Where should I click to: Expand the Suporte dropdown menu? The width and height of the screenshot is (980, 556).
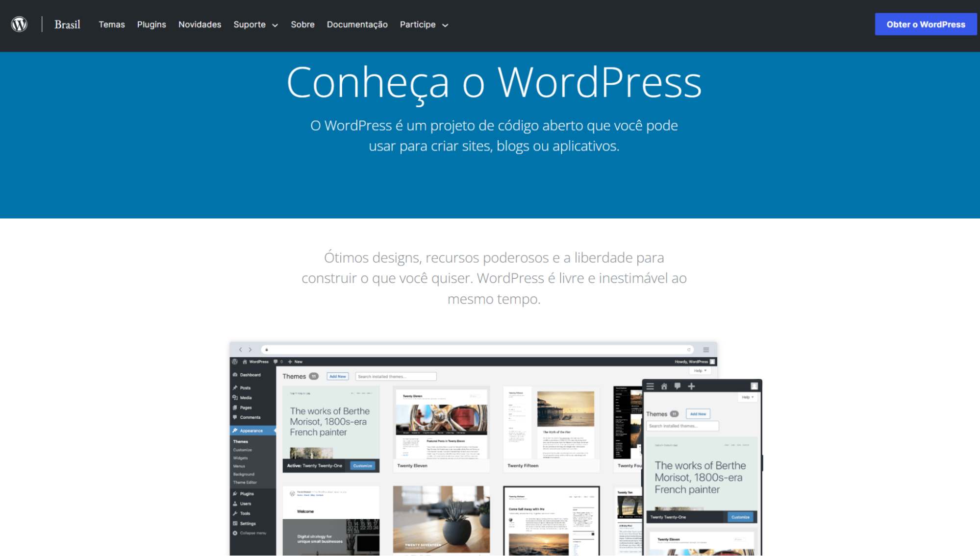point(255,24)
